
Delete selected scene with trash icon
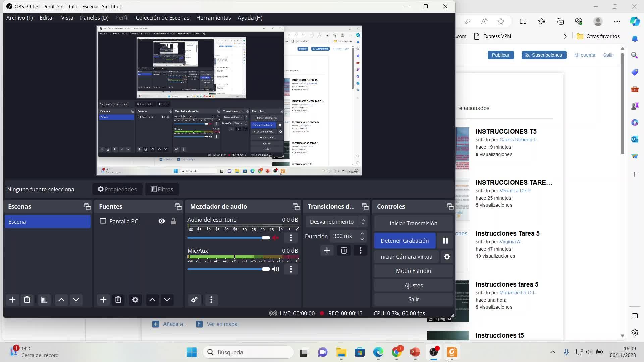tap(27, 300)
